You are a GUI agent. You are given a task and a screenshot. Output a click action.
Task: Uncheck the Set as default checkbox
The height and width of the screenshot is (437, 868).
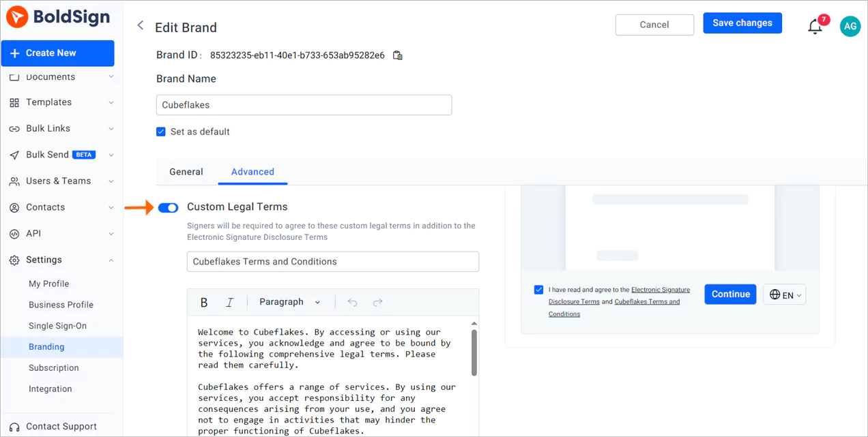tap(161, 132)
